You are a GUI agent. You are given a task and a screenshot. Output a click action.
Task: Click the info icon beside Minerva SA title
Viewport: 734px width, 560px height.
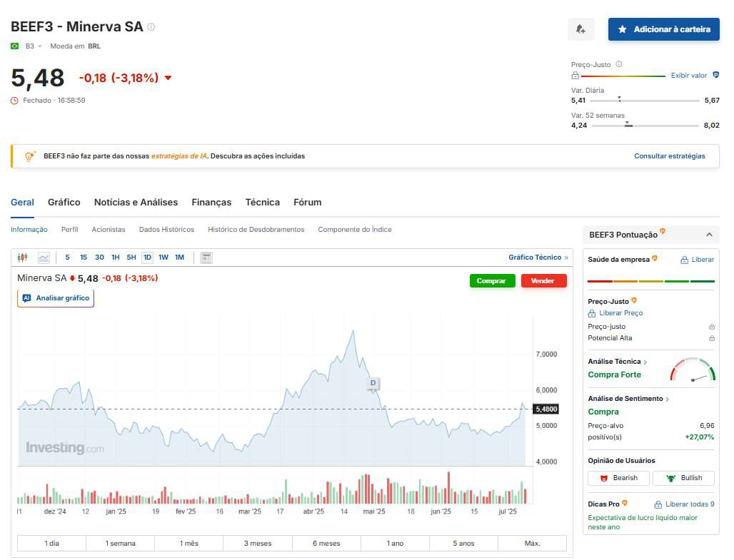(x=151, y=26)
